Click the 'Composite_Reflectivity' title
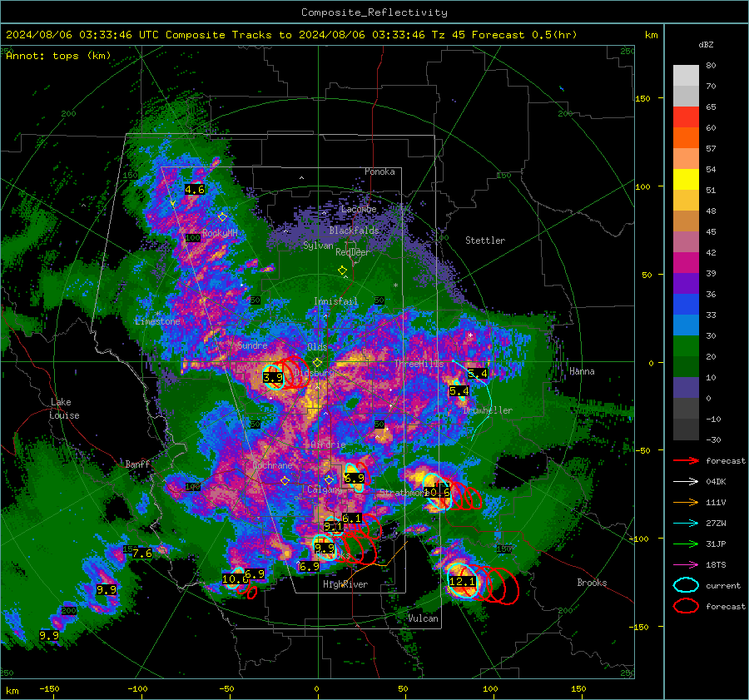This screenshot has width=749, height=700. coord(374,12)
